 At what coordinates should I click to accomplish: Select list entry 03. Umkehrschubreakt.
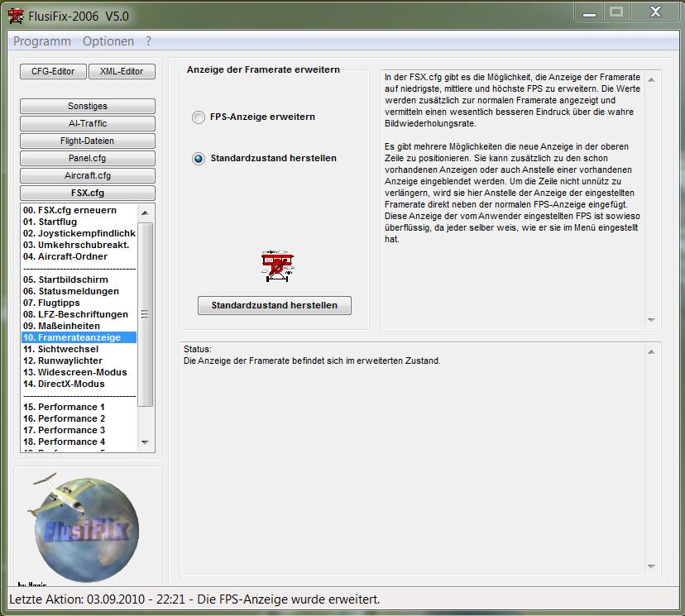click(x=79, y=245)
